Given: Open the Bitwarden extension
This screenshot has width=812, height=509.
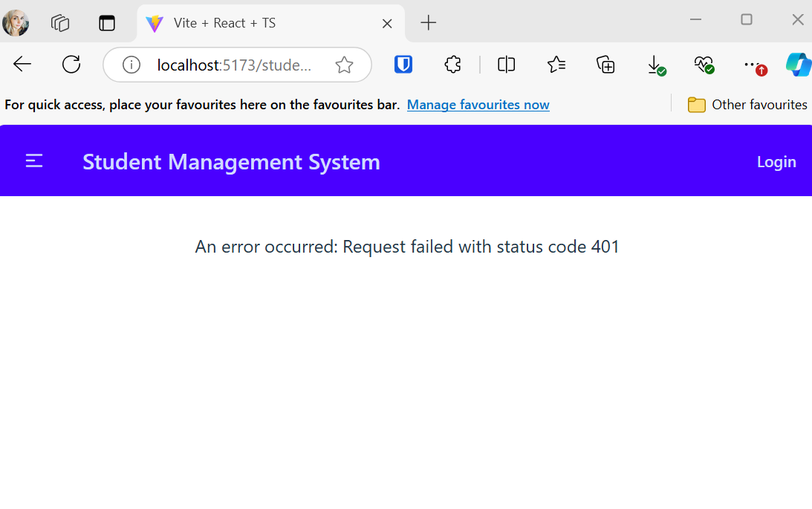Looking at the screenshot, I should [x=403, y=64].
